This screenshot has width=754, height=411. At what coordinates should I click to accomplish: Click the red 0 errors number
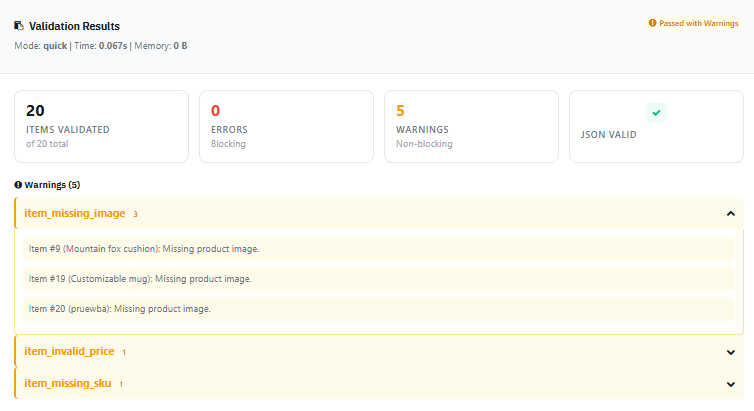coord(215,111)
